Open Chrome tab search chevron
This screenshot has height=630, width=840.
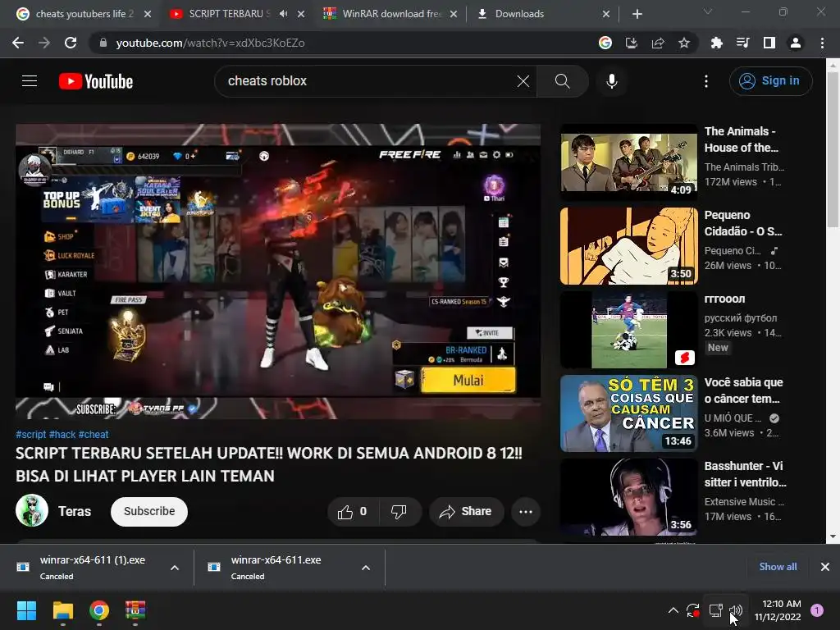click(708, 11)
